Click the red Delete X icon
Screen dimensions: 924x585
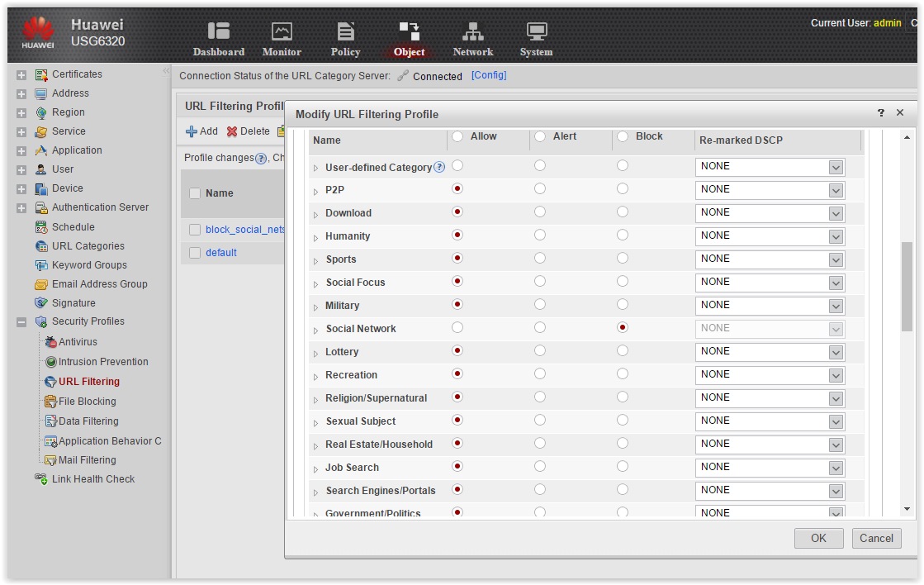coord(232,131)
